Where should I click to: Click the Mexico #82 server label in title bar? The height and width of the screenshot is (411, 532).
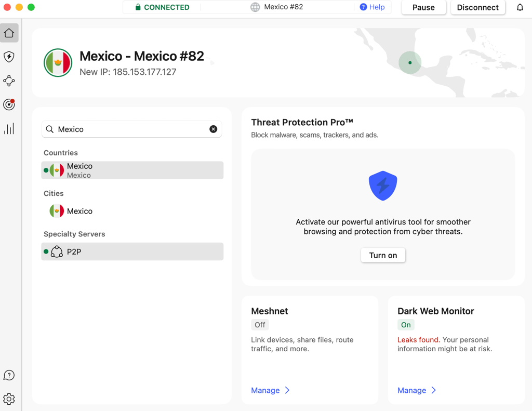[283, 7]
